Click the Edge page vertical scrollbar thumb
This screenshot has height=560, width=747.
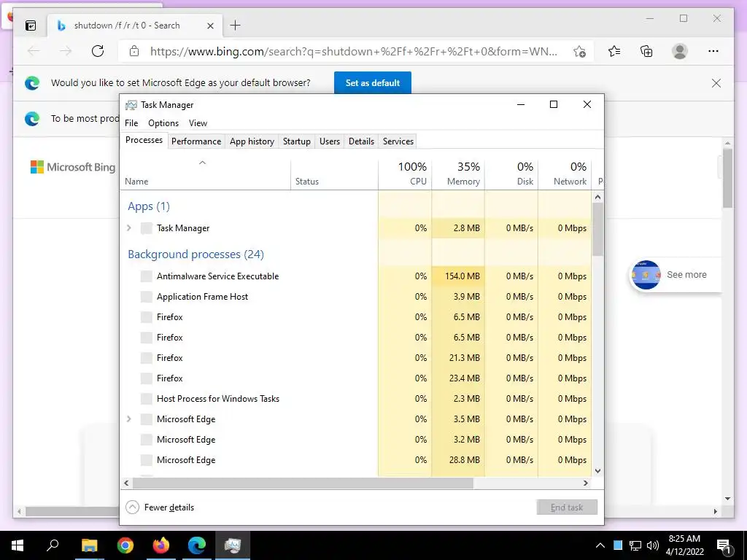727,178
